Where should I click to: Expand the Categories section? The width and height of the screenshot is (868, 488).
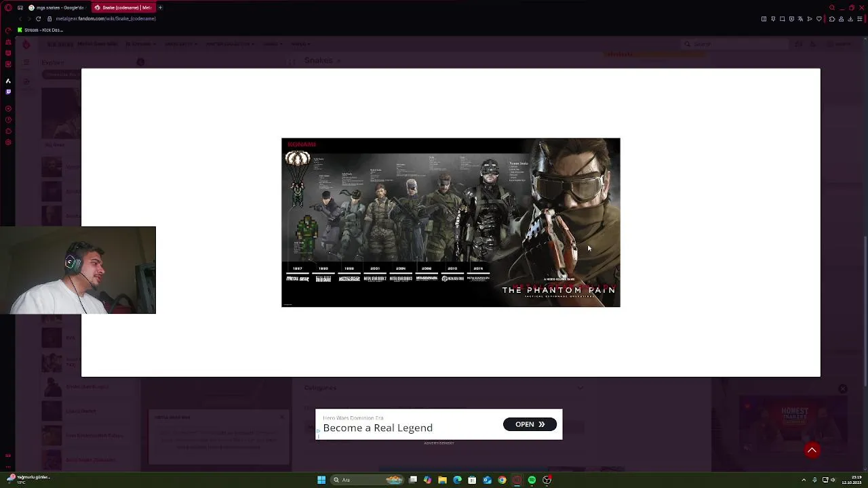click(x=580, y=388)
